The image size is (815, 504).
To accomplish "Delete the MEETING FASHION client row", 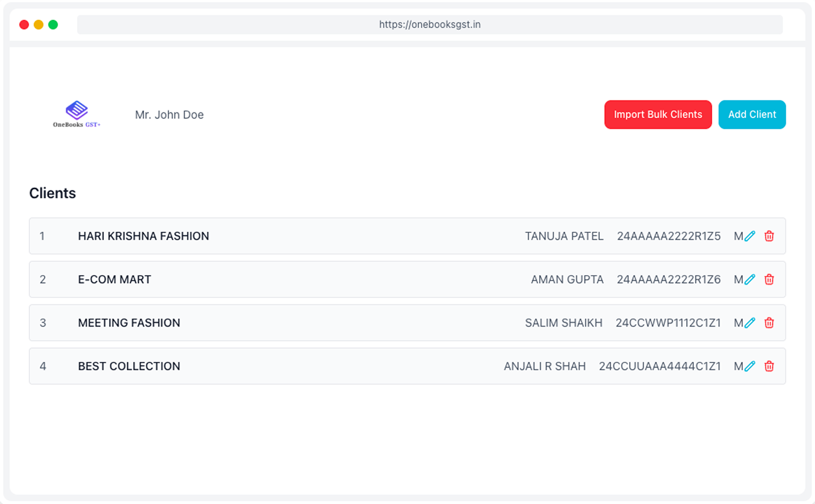I will [x=769, y=323].
